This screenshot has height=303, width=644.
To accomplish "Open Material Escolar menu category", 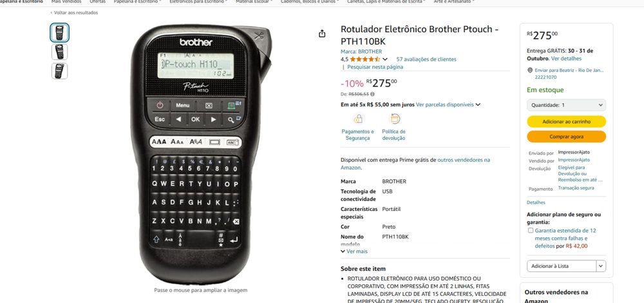I will 254,2.
